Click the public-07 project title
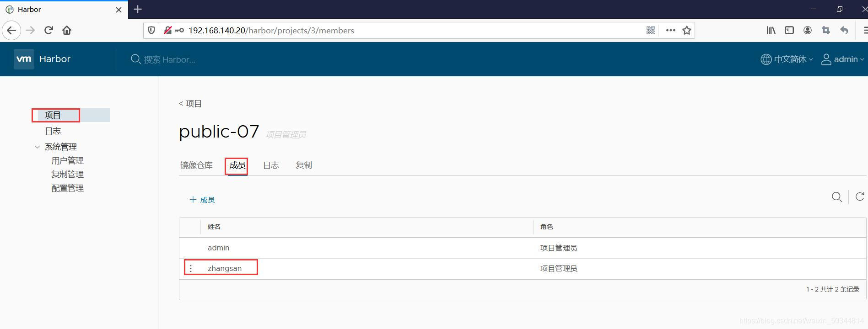This screenshot has width=868, height=329. [219, 132]
